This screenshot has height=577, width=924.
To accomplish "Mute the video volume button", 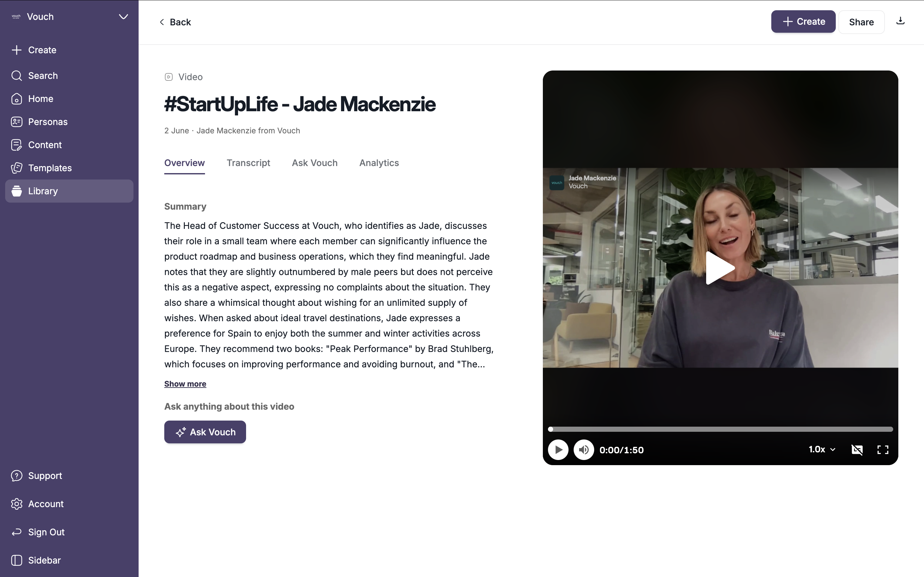I will point(584,450).
